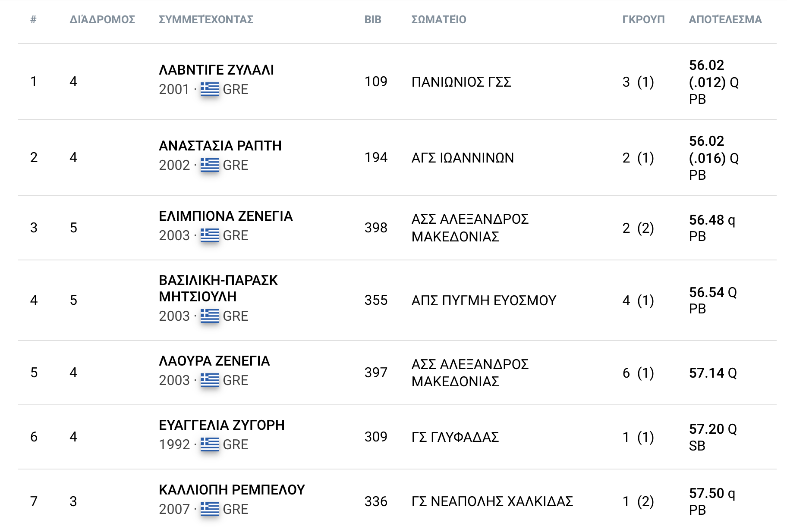Open athlete ΑΝΑΣΤΑΣΙΑ ΡΑΠΤΗ profile
This screenshot has height=532, width=787.
tap(220, 146)
